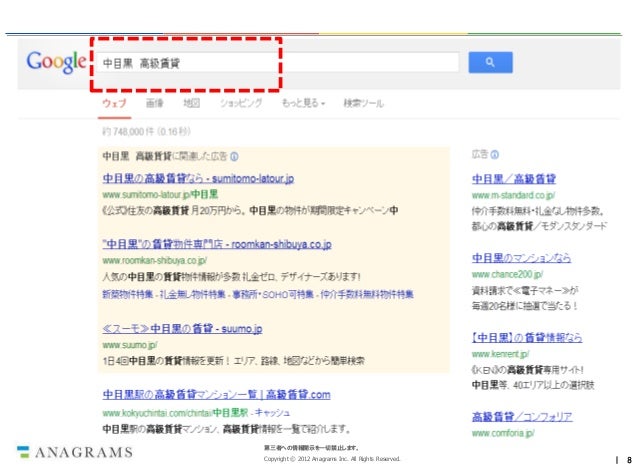Image resolution: width=638 pixels, height=467 pixels.
Task: Click the 事務所・SOHO可特集 sitelink
Action: pyautogui.click(x=273, y=294)
